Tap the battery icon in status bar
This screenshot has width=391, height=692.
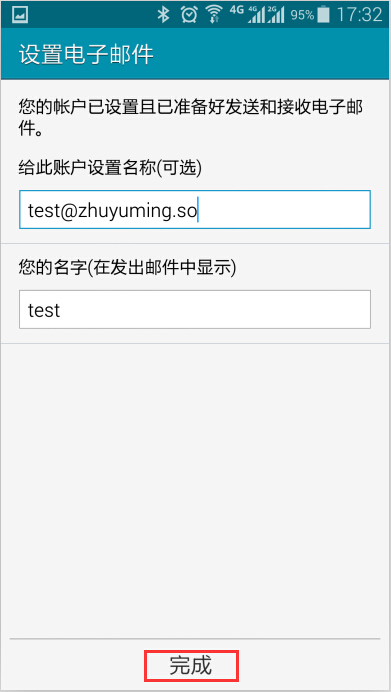point(323,15)
